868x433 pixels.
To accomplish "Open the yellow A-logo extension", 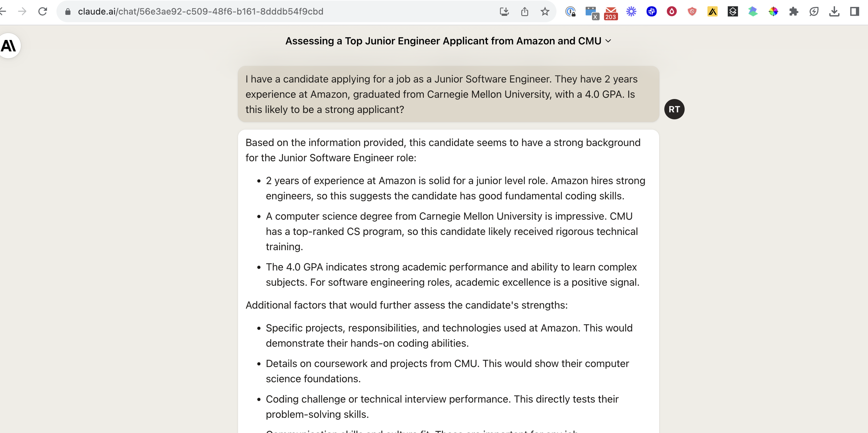I will [712, 11].
